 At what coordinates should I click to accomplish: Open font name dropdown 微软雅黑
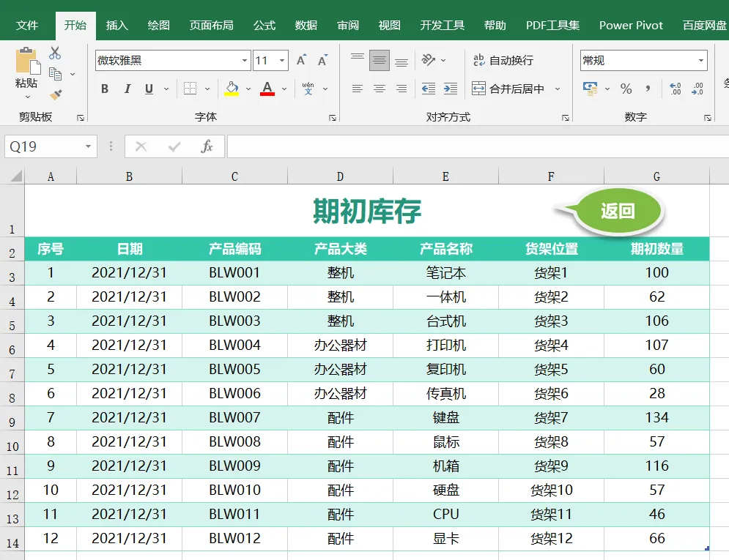(x=245, y=60)
